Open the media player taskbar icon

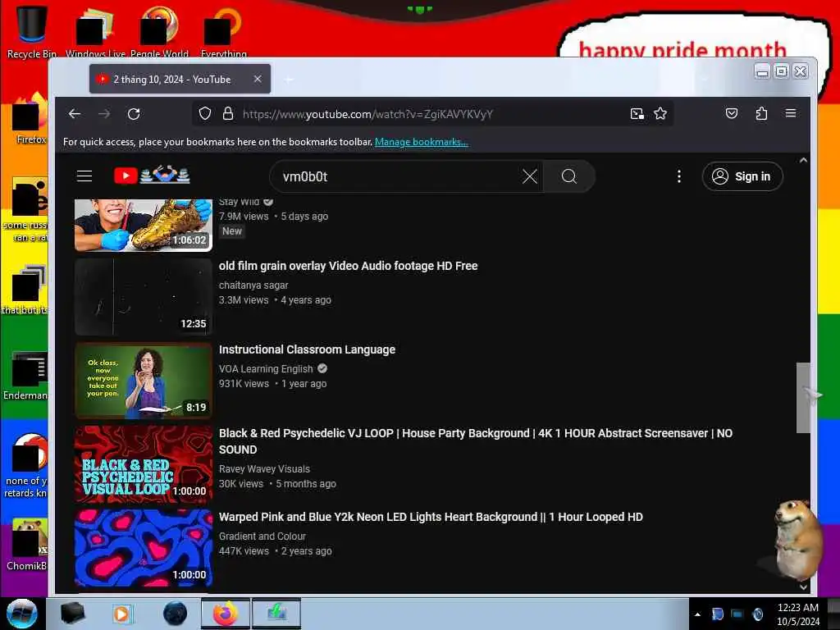click(x=122, y=614)
